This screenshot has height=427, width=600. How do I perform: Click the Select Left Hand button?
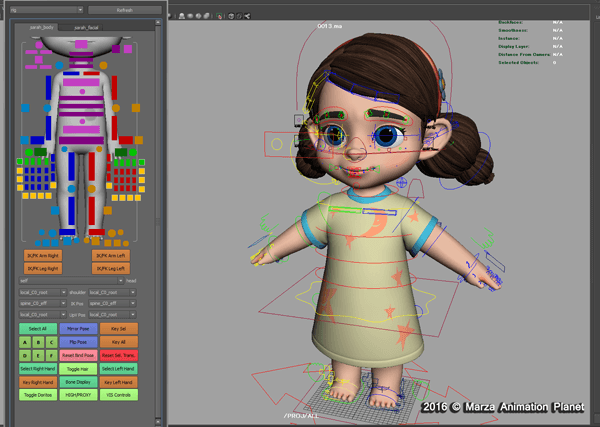coord(119,369)
